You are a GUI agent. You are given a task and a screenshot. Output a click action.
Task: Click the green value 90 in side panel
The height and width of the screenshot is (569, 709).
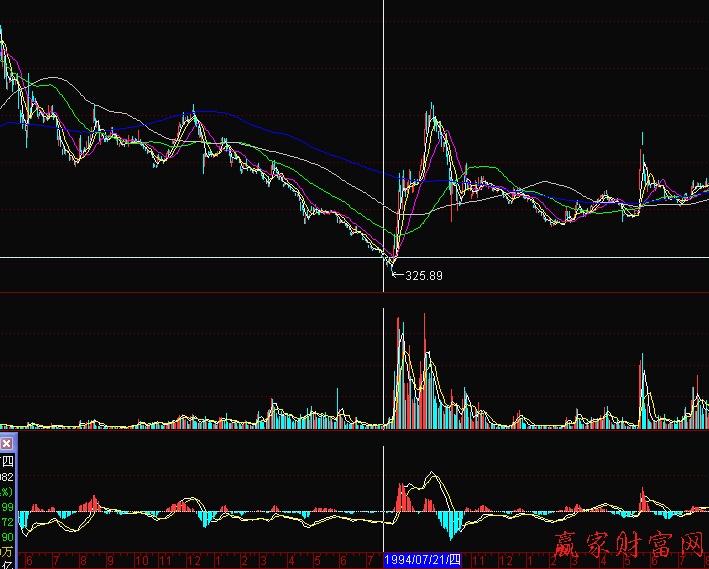[7, 537]
